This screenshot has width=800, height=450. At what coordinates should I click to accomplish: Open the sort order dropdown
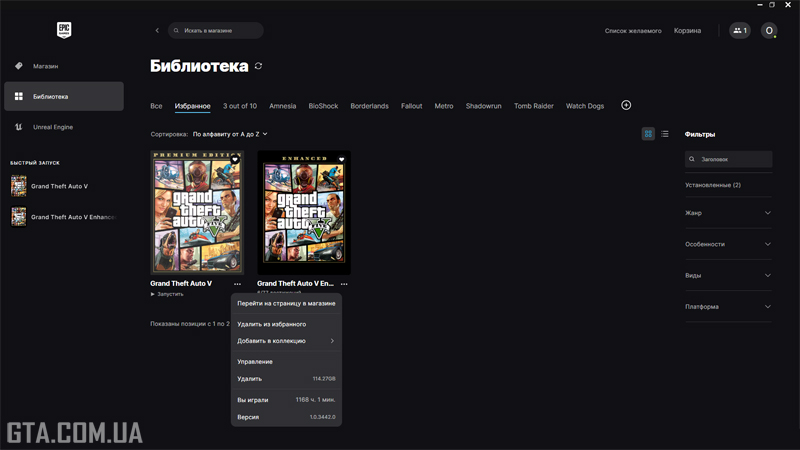pyautogui.click(x=230, y=134)
